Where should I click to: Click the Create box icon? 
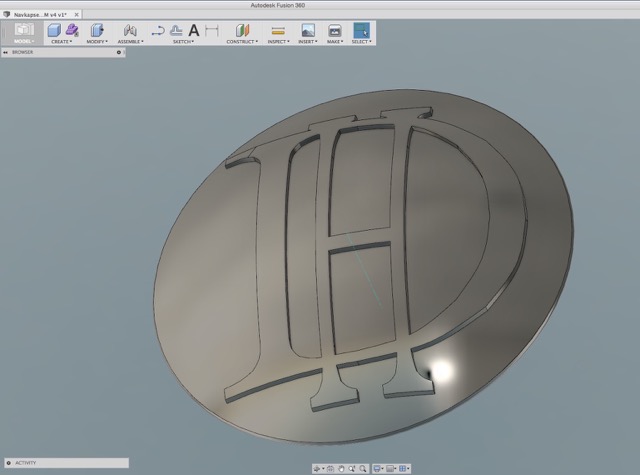54,30
